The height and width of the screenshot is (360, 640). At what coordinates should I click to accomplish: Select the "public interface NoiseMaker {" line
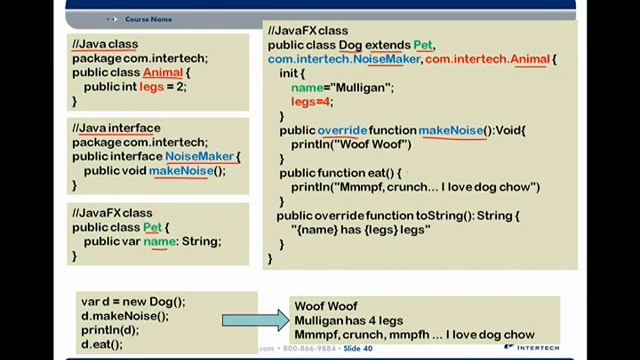(x=156, y=157)
